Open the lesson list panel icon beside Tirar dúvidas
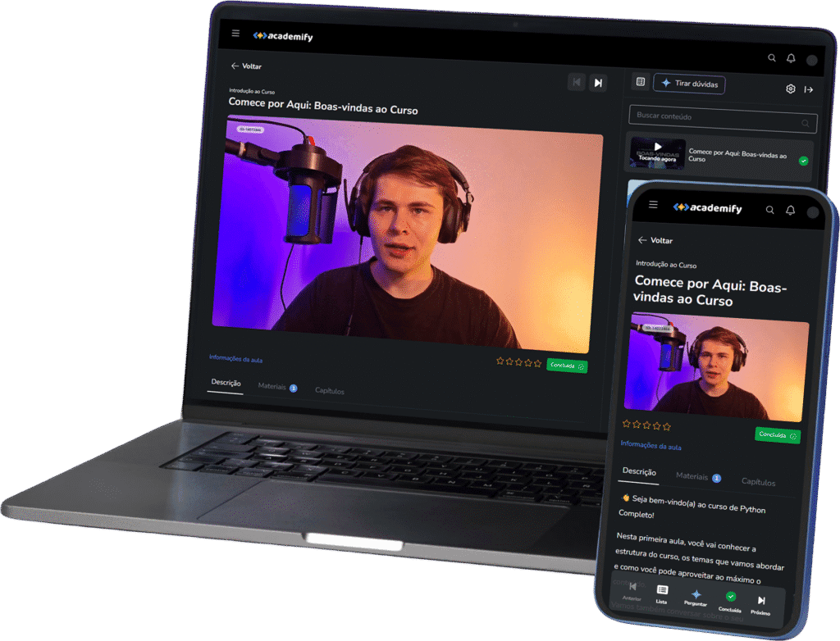840x641 pixels. coord(641,82)
